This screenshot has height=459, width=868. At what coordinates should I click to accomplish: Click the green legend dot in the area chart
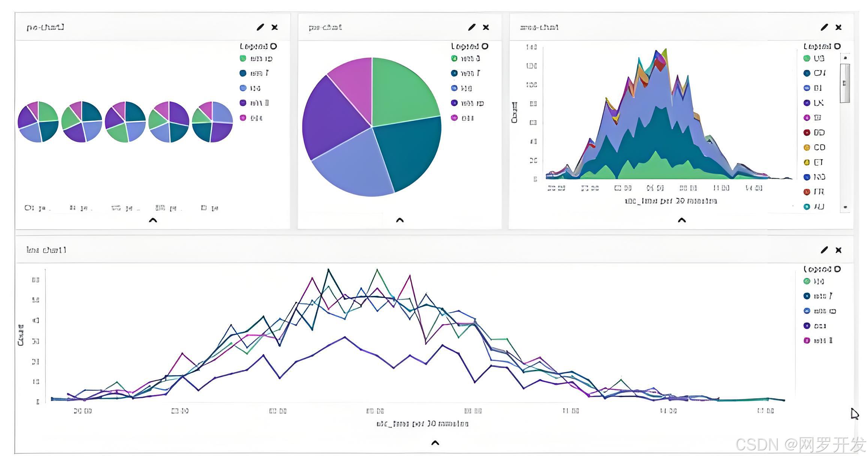coord(807,58)
